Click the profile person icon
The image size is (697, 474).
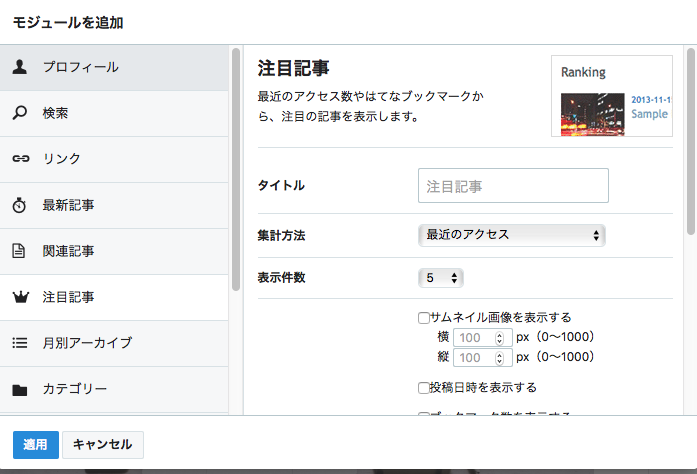tap(20, 67)
